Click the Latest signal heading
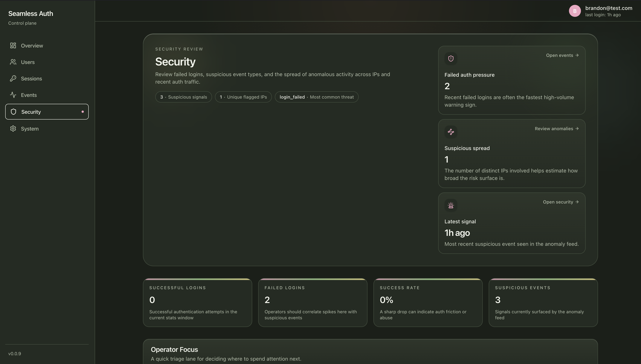The image size is (641, 364). pos(460,221)
